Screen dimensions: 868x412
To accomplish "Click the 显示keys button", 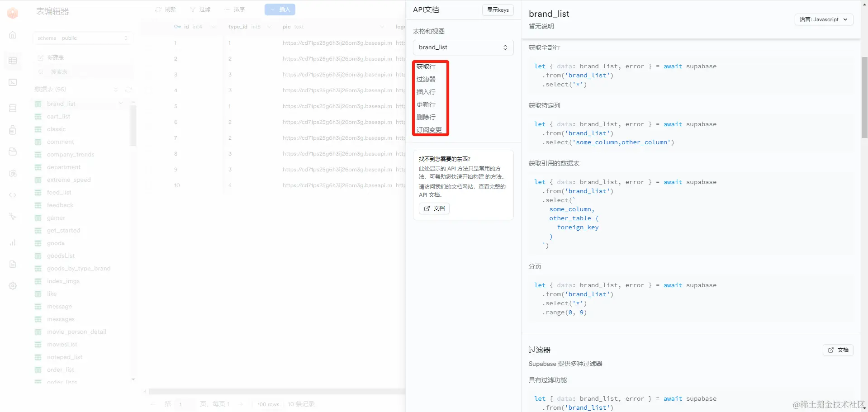I will [x=498, y=10].
